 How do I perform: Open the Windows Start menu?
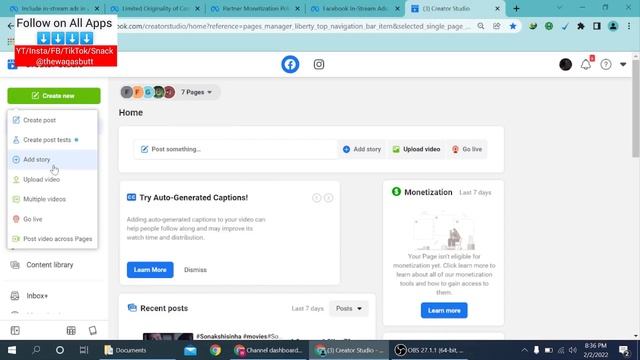coord(12,350)
